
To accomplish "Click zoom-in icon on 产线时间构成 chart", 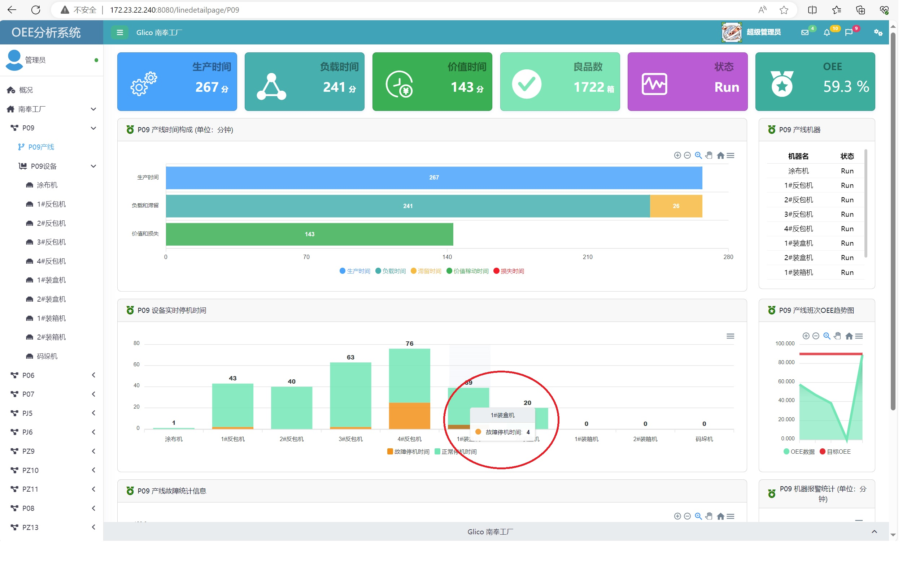I will click(677, 155).
